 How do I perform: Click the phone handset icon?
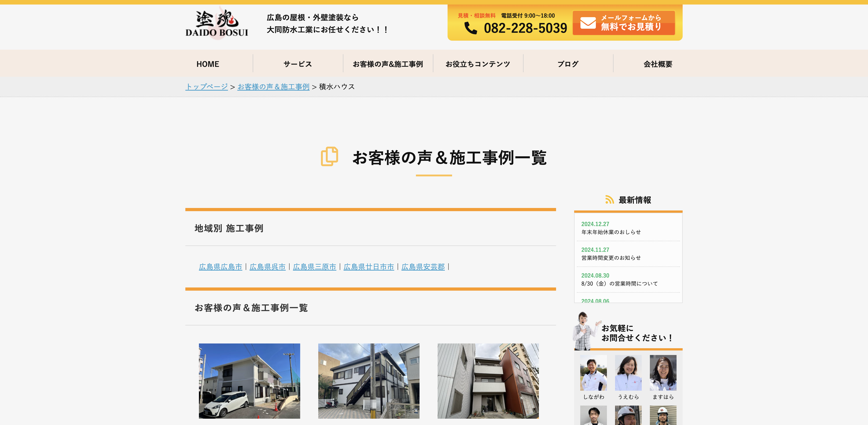(471, 28)
